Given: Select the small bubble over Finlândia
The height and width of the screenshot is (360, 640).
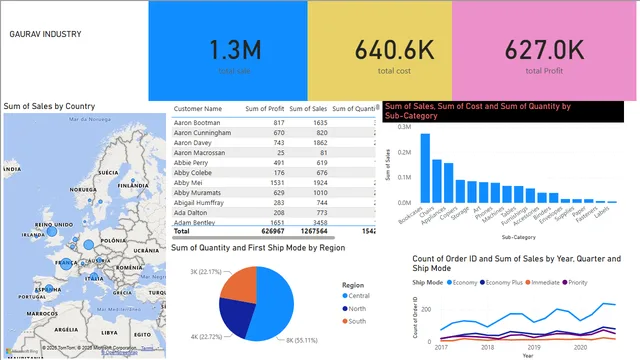Looking at the screenshot, I should point(133,180).
